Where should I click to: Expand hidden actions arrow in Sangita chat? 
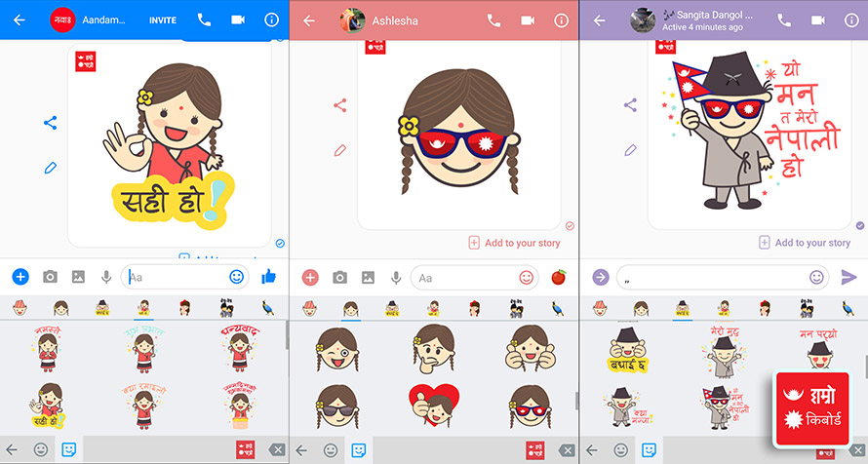click(x=600, y=277)
